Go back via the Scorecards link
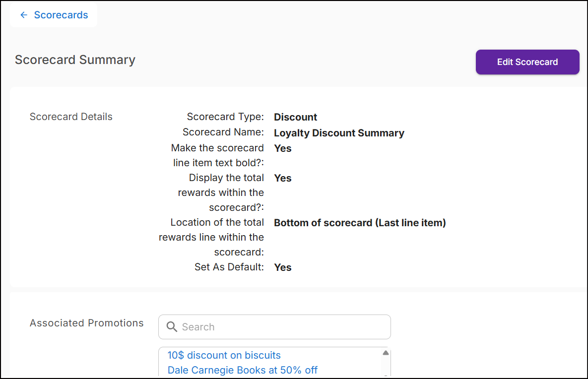Screen dimensions: 588x379 coord(61,15)
